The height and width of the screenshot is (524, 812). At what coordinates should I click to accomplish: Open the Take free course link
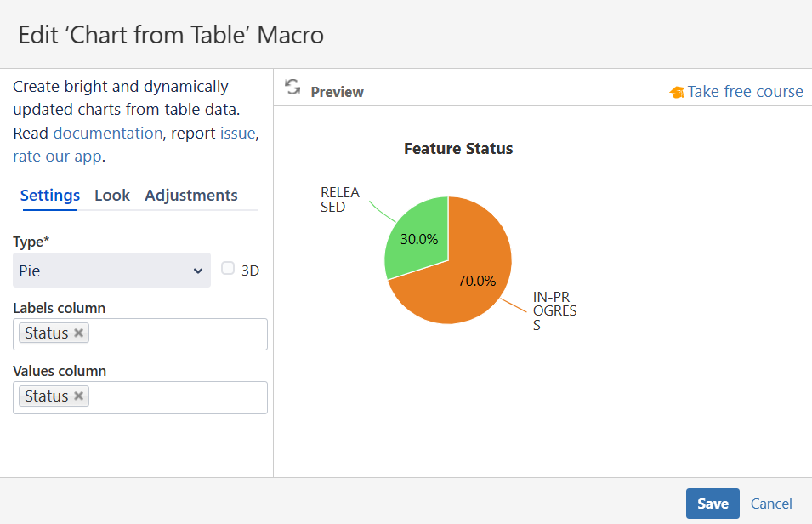[745, 92]
